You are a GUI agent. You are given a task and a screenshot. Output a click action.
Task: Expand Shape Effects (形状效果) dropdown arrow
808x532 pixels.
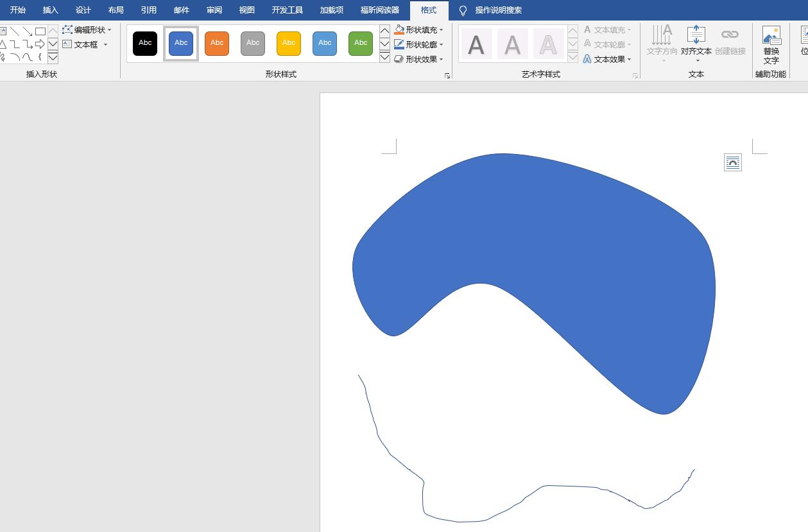(442, 60)
